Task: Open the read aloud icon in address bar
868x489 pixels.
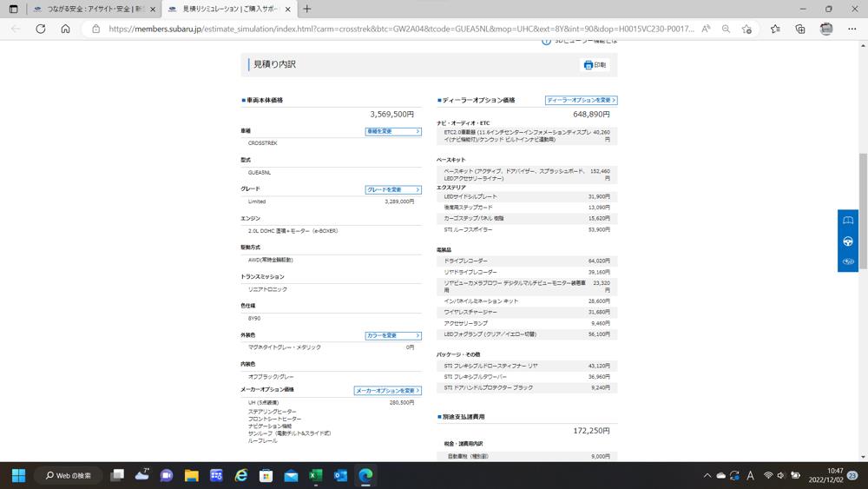Action: tap(706, 29)
